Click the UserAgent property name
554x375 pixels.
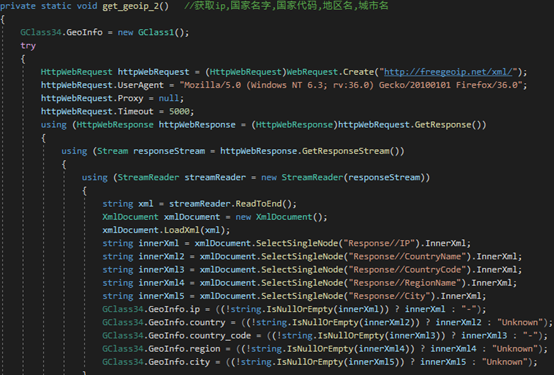(141, 85)
